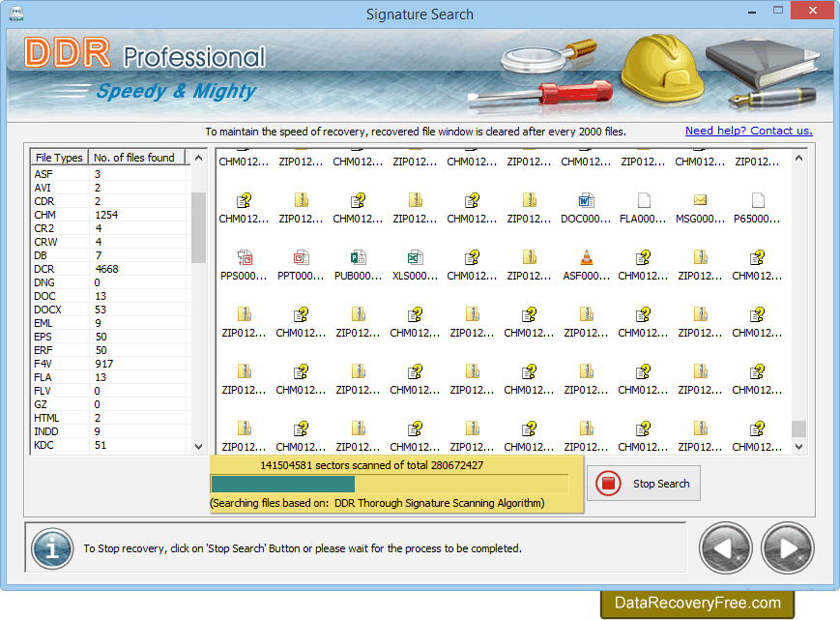Select the AVI row in file types

(x=110, y=188)
